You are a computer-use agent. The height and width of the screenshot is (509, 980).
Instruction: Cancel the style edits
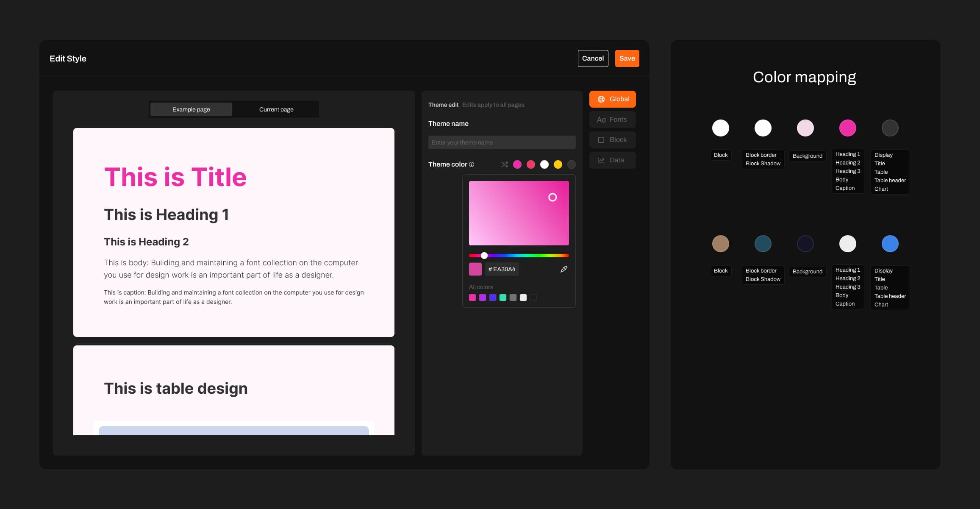tap(593, 58)
